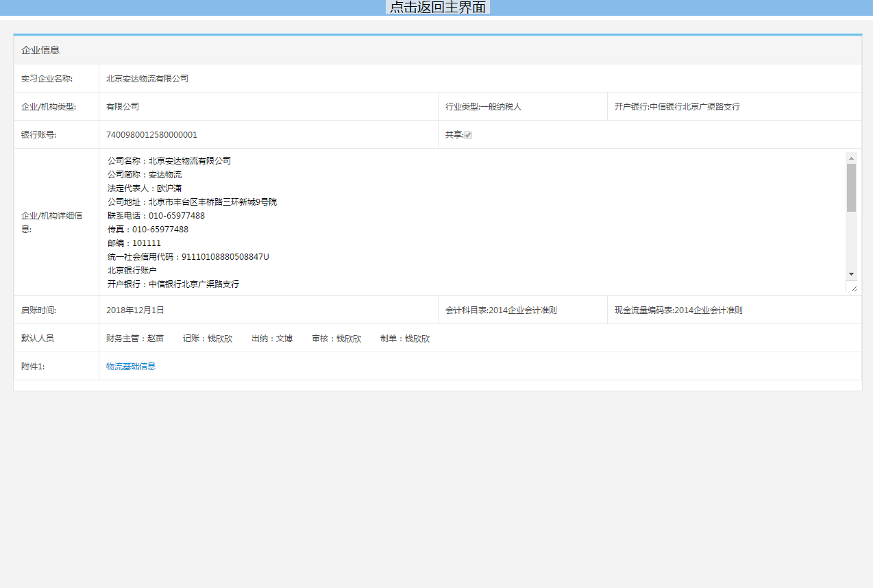Image resolution: width=873 pixels, height=588 pixels.
Task: Click the 企业信息 panel header
Action: 40,50
